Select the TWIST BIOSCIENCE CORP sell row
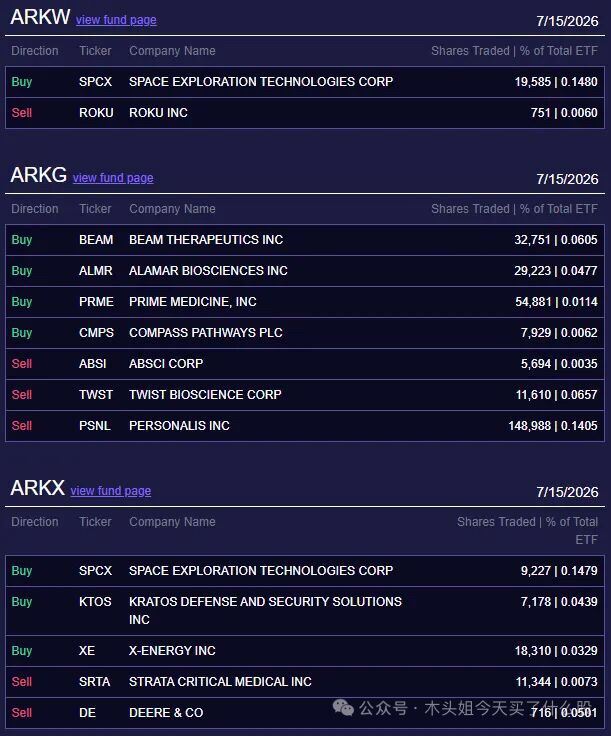The width and height of the screenshot is (611, 736). point(305,395)
